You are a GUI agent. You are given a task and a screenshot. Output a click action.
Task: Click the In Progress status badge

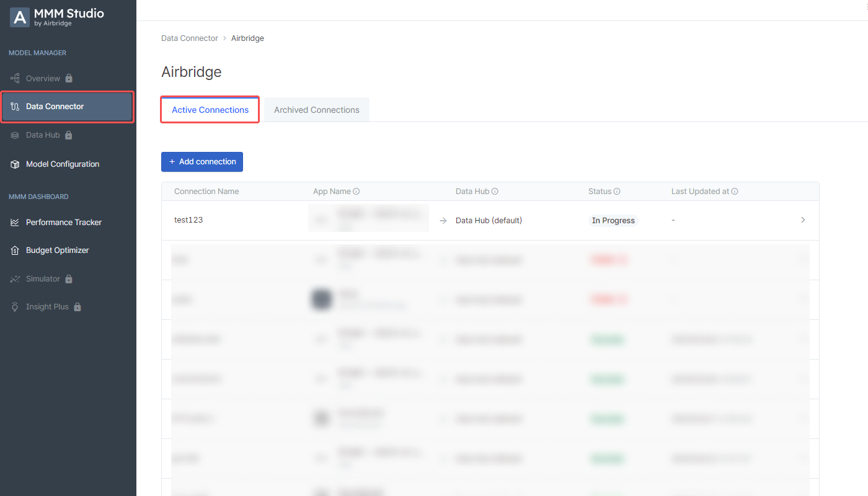click(613, 220)
